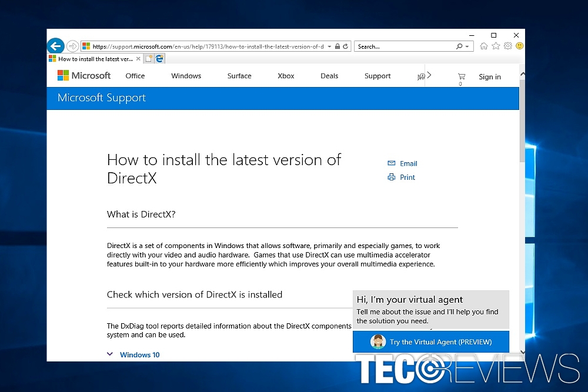The height and width of the screenshot is (392, 588).
Task: Click Try the Virtual Agent (PREVIEW) button
Action: (431, 342)
